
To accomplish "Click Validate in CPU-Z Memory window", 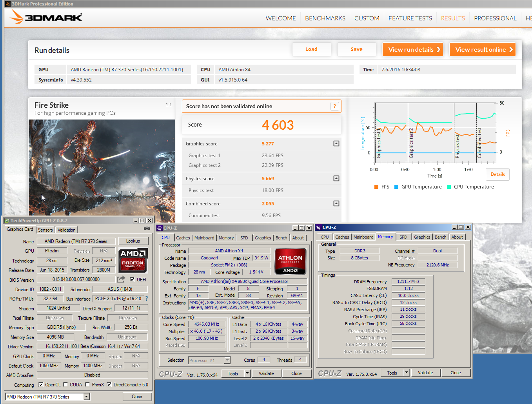I will tap(425, 373).
